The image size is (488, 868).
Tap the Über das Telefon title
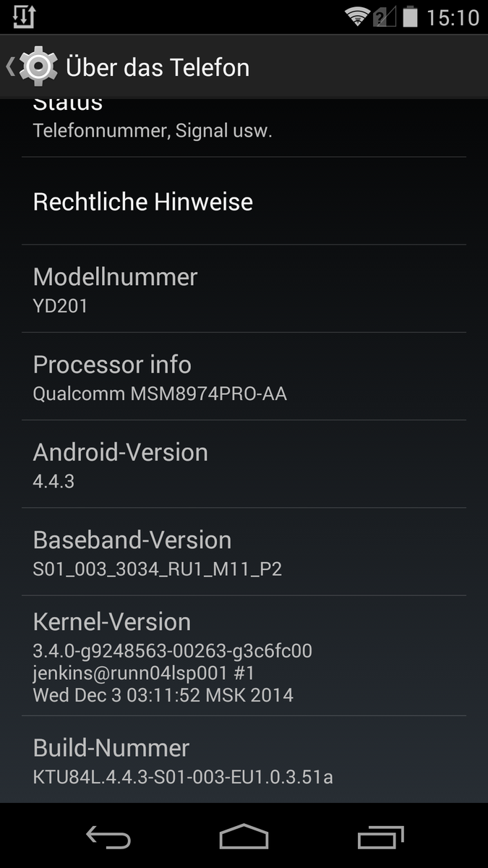158,67
